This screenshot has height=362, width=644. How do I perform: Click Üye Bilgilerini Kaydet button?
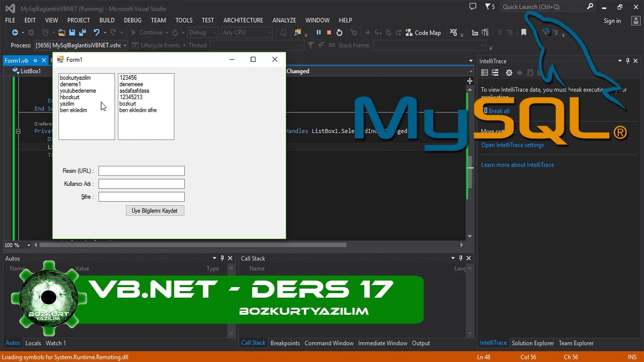pos(155,211)
